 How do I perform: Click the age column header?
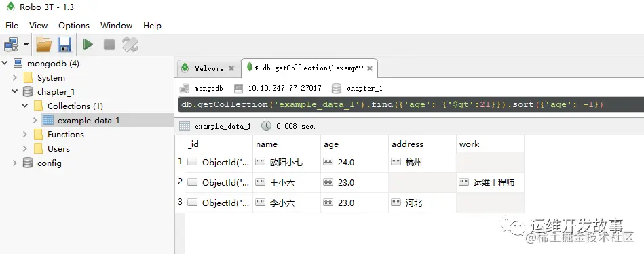coord(354,144)
